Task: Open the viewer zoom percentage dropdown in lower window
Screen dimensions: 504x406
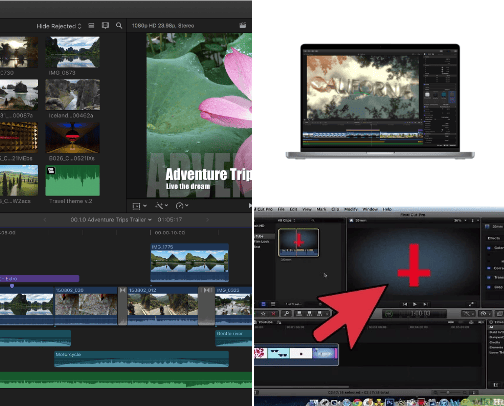Action: tap(459, 221)
